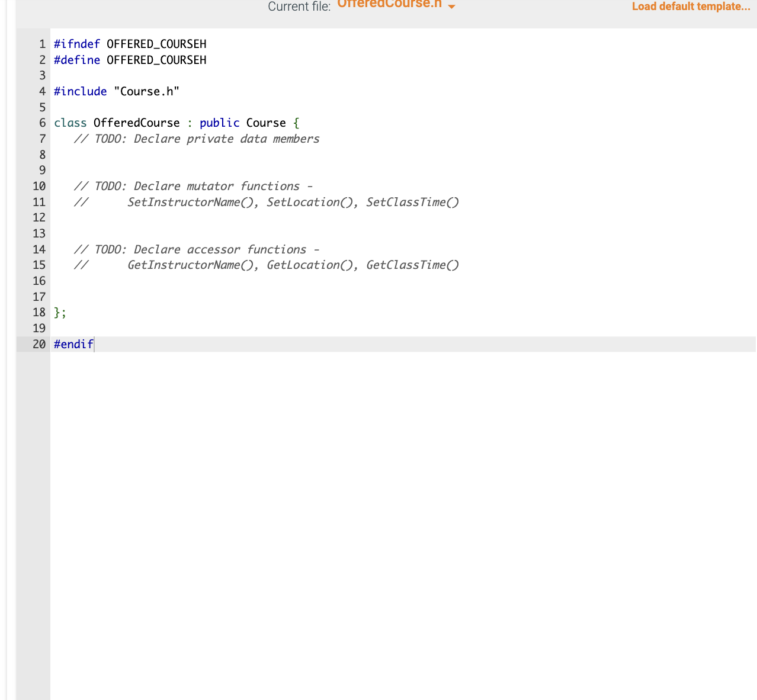Click the Load default template link
The image size is (757, 700).
click(x=690, y=7)
